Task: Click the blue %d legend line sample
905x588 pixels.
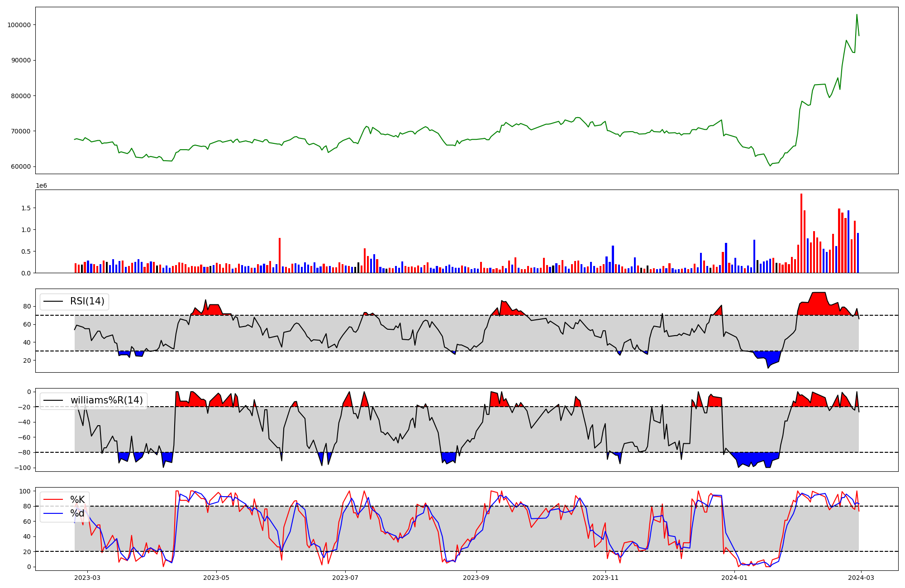Action: pos(53,513)
